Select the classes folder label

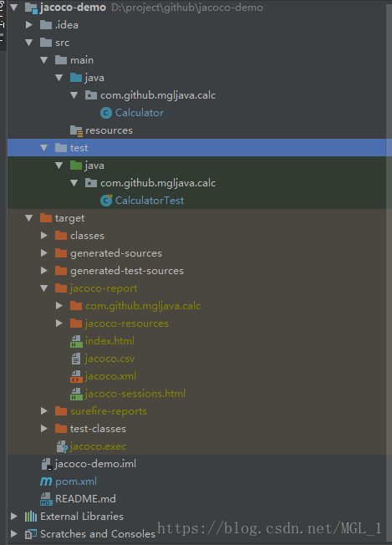(87, 236)
